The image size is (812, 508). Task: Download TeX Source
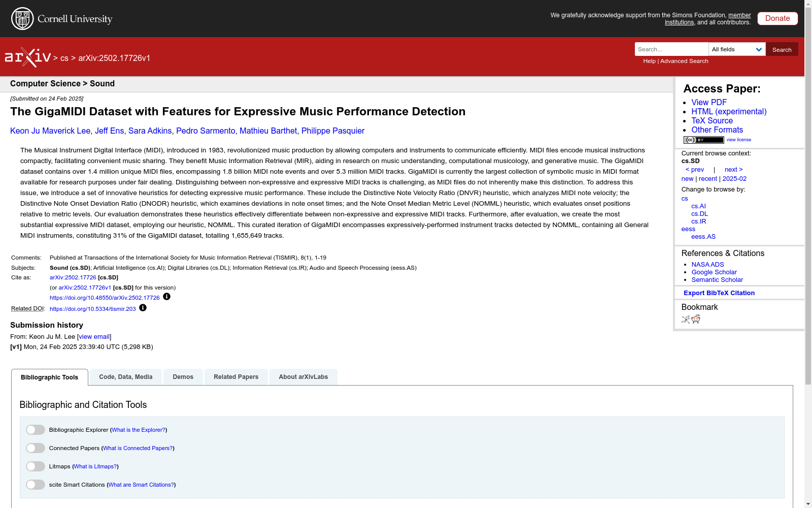(x=712, y=121)
